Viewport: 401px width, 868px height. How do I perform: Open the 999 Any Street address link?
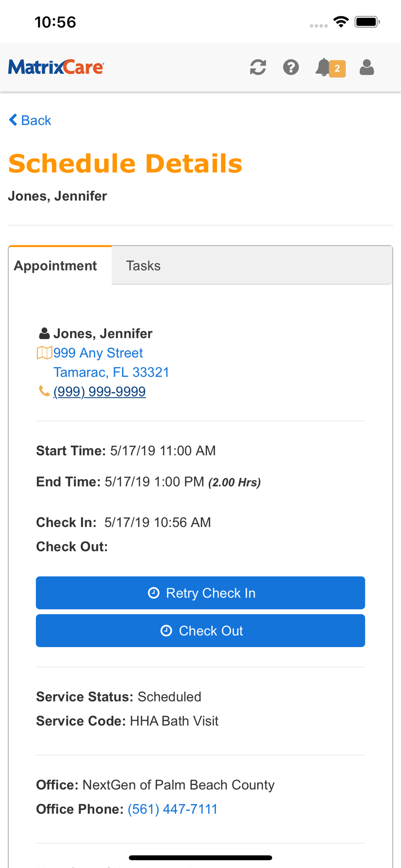tap(98, 353)
